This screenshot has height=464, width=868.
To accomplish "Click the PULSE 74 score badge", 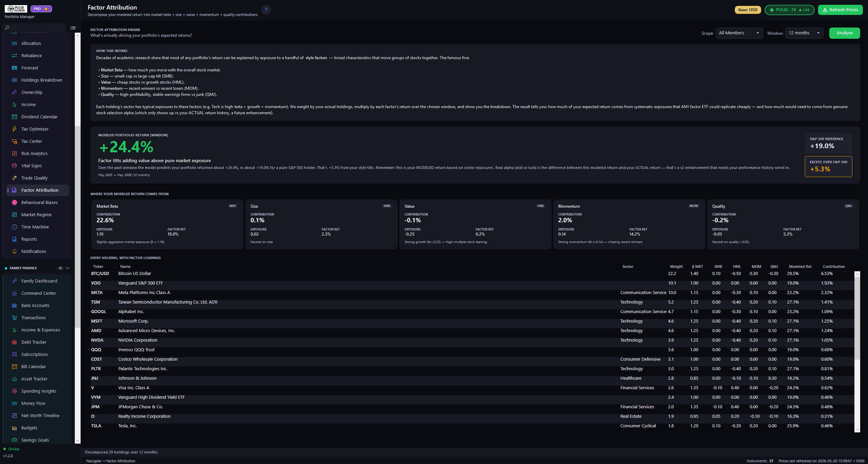I will pos(789,10).
